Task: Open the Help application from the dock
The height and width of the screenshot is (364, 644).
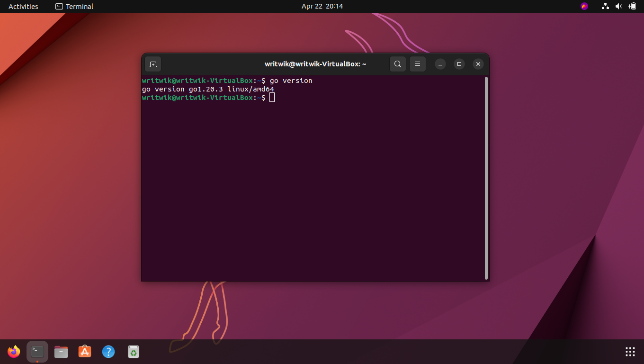Action: coord(108,351)
